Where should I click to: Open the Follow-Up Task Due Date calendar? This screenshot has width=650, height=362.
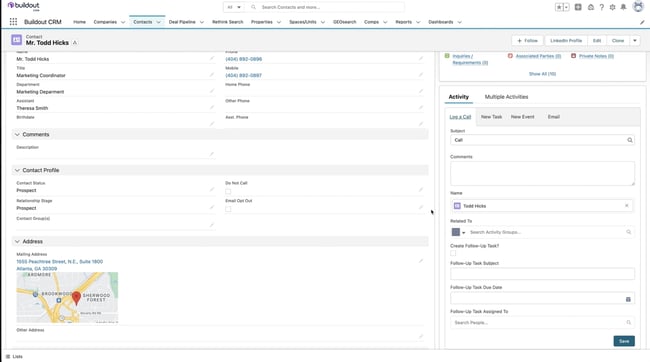pos(628,299)
